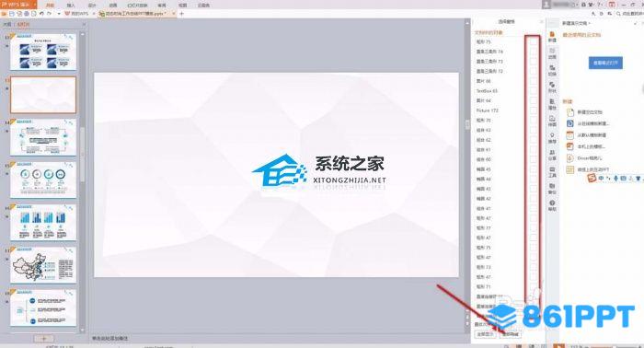Click the save icon in the quick access toolbar

pos(11,14)
